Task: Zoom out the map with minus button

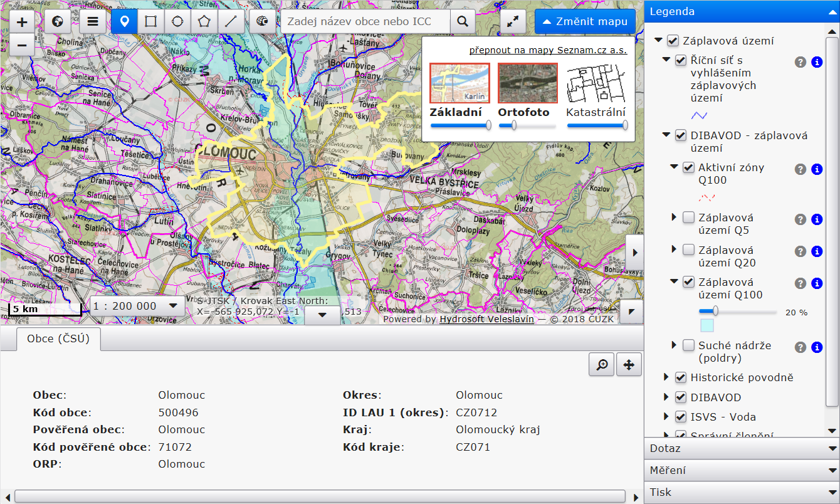Action: tap(22, 45)
